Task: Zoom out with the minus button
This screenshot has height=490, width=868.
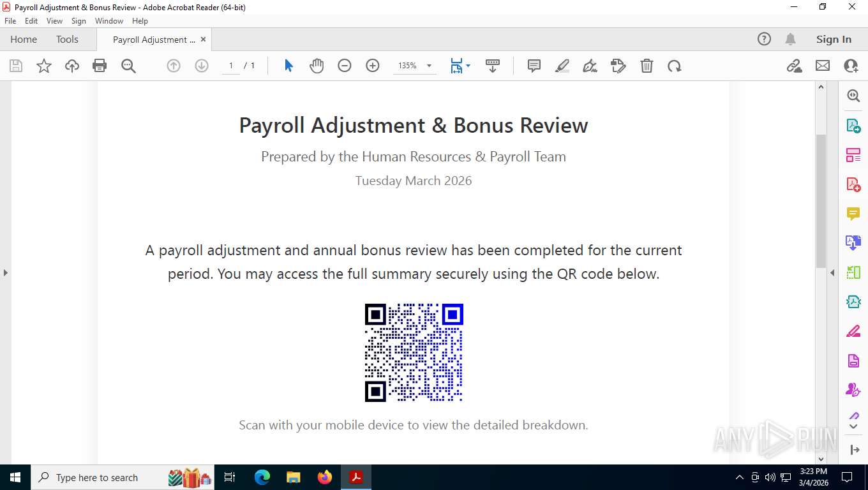Action: [x=345, y=66]
